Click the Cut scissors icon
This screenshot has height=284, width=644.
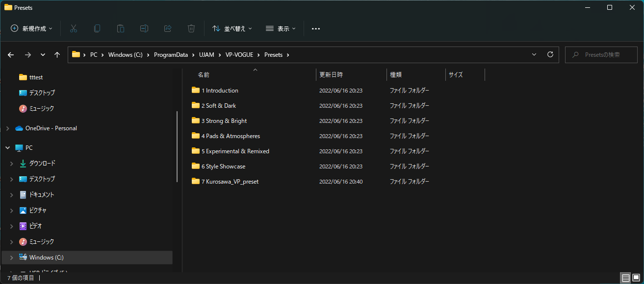pos(74,28)
